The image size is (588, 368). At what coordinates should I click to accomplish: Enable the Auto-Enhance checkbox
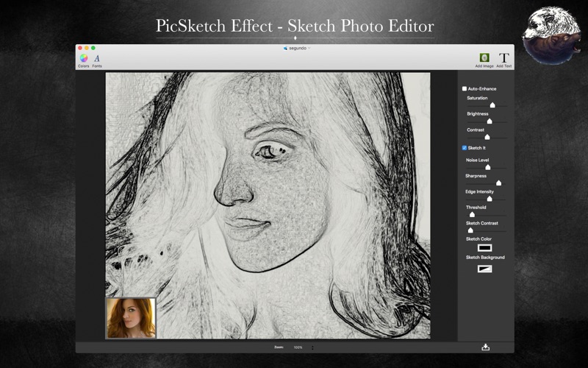[465, 88]
